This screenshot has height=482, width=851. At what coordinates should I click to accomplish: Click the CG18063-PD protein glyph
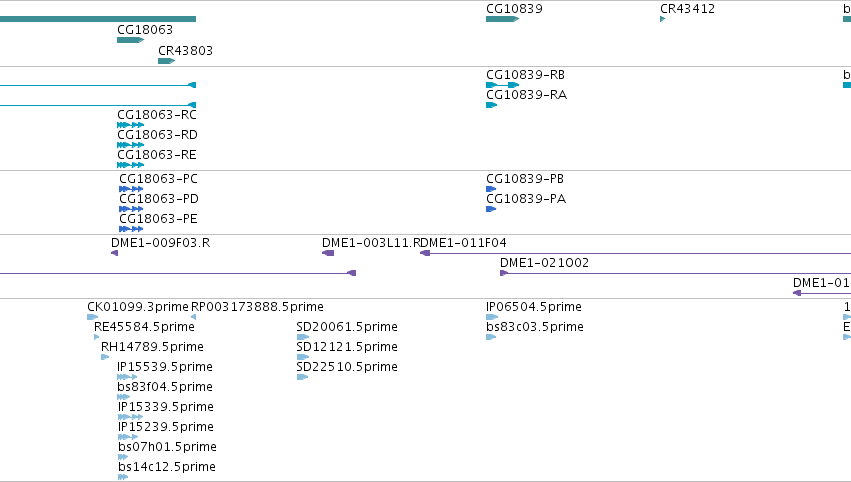click(131, 209)
